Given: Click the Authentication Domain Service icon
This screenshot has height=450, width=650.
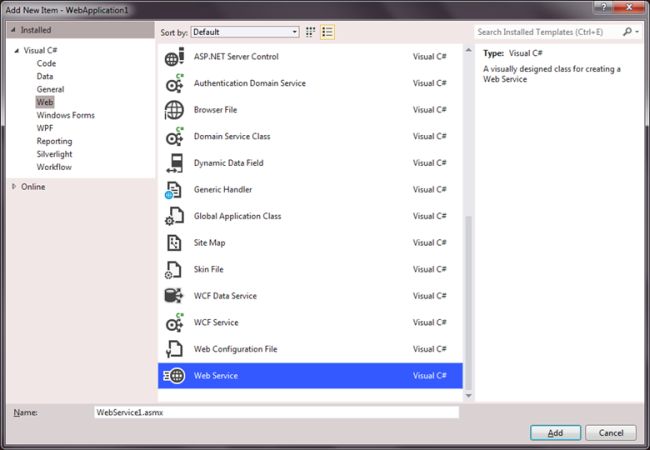Looking at the screenshot, I should pyautogui.click(x=174, y=83).
